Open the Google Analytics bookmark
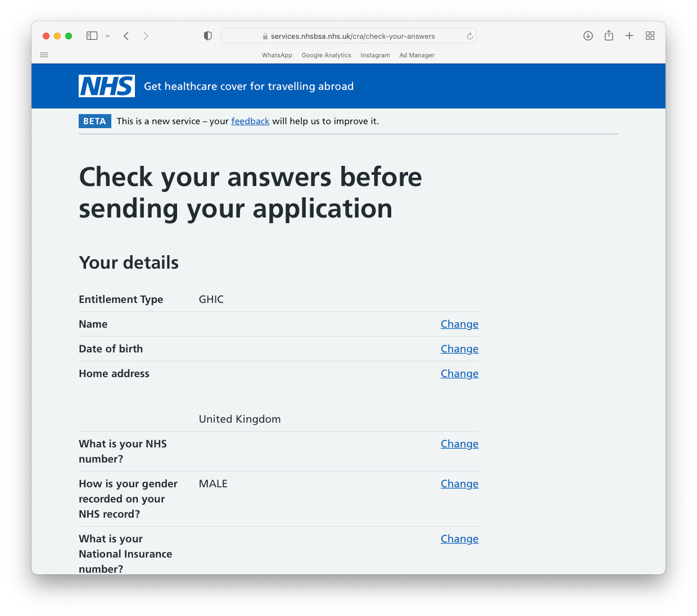 point(327,55)
